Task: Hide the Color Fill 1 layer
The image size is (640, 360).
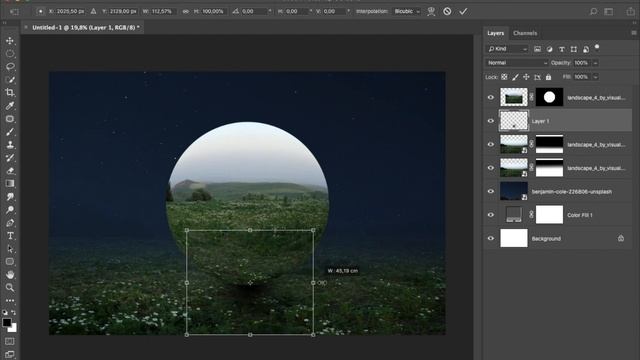Action: [x=491, y=215]
